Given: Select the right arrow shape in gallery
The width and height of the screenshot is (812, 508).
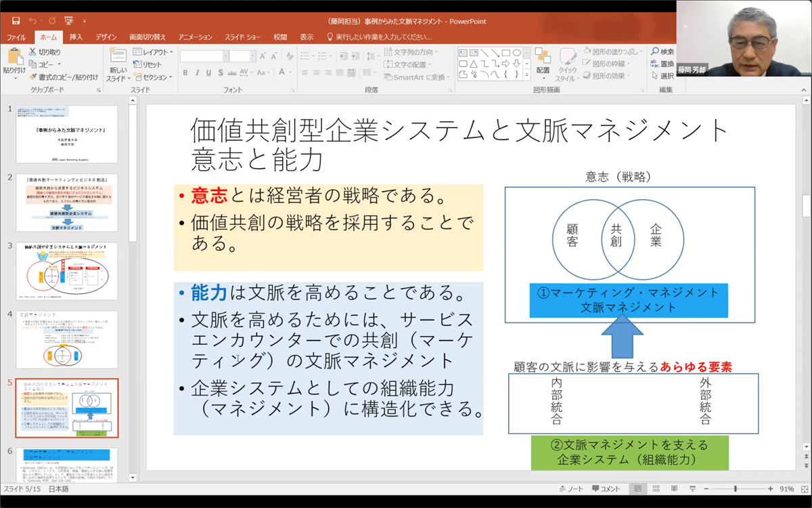Looking at the screenshot, I should point(506,64).
